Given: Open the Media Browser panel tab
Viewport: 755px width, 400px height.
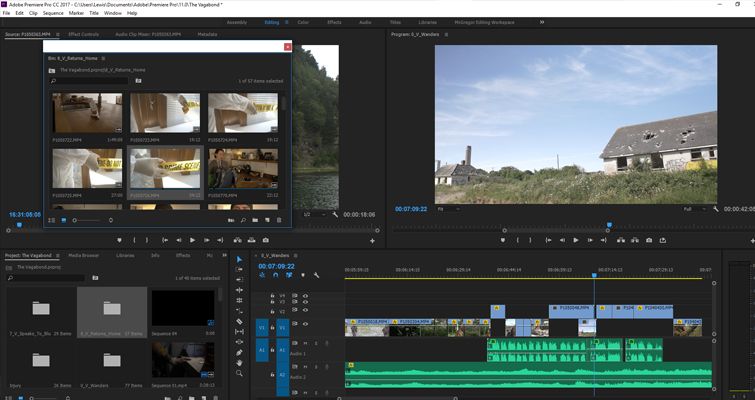Looking at the screenshot, I should click(x=84, y=255).
